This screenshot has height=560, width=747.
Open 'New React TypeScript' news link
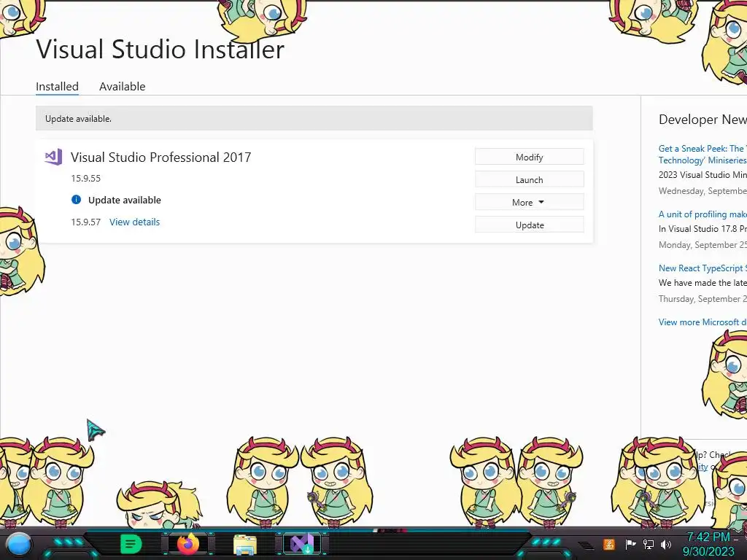tap(703, 268)
